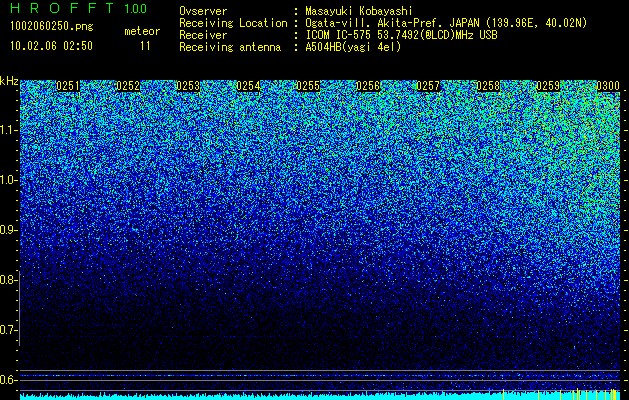The image size is (629, 400).
Task: Click the 1.0 frequency axis label
Action: click(x=8, y=180)
